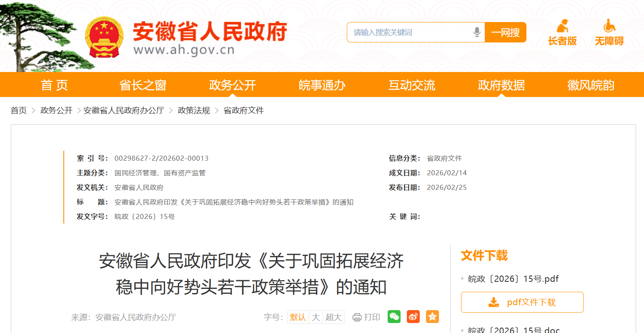Viewport: 644px width, 333px height.
Task: Click the 一网搜 search button
Action: 506,32
